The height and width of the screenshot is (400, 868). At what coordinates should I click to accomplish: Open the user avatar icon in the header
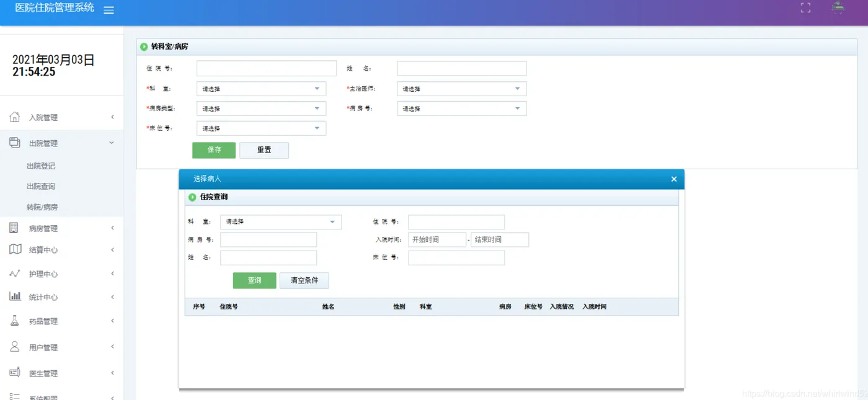point(838,8)
